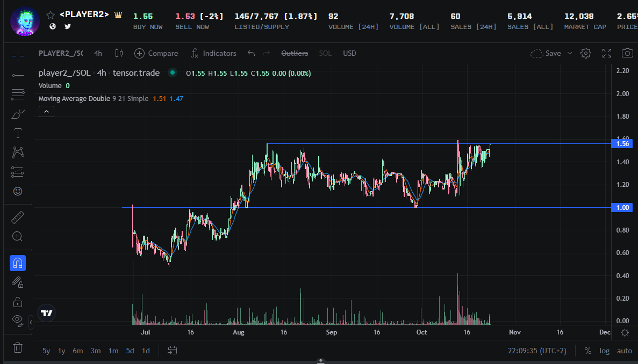Toggle auto price scale
This screenshot has height=364, width=638.
pos(625,351)
